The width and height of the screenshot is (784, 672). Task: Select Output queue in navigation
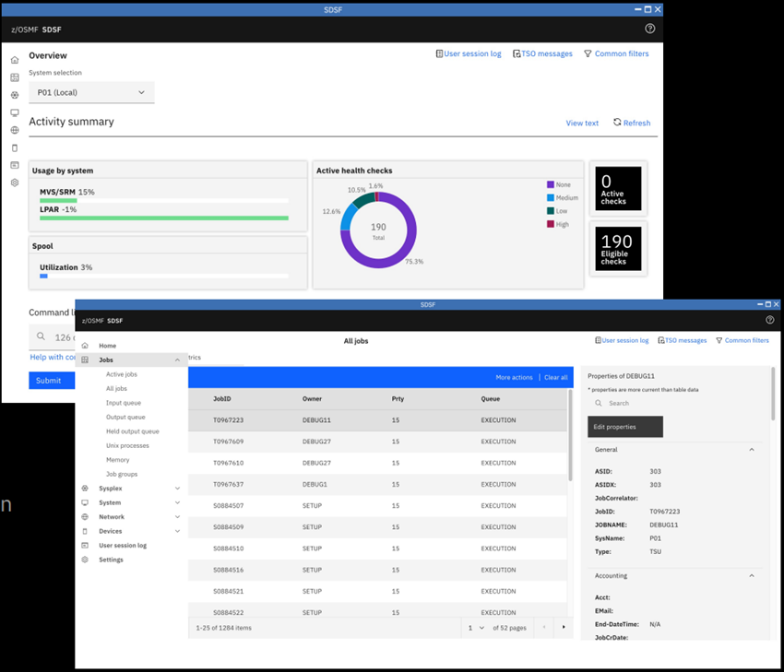pos(125,417)
